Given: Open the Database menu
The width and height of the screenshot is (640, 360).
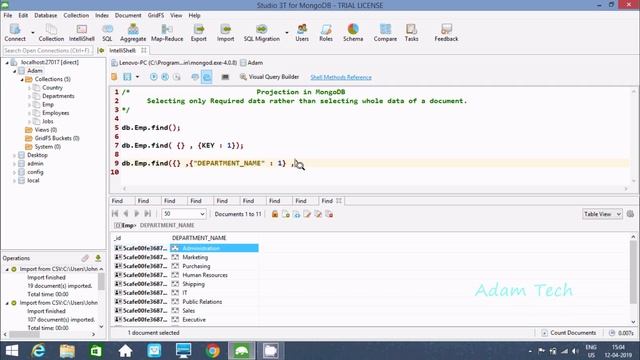Looking at the screenshot, I should click(x=46, y=16).
